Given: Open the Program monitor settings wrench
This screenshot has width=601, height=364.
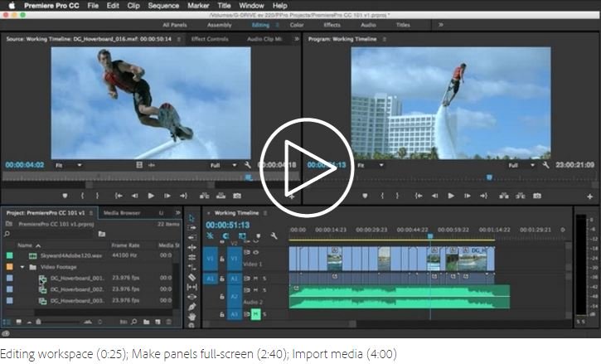Looking at the screenshot, I should [546, 165].
